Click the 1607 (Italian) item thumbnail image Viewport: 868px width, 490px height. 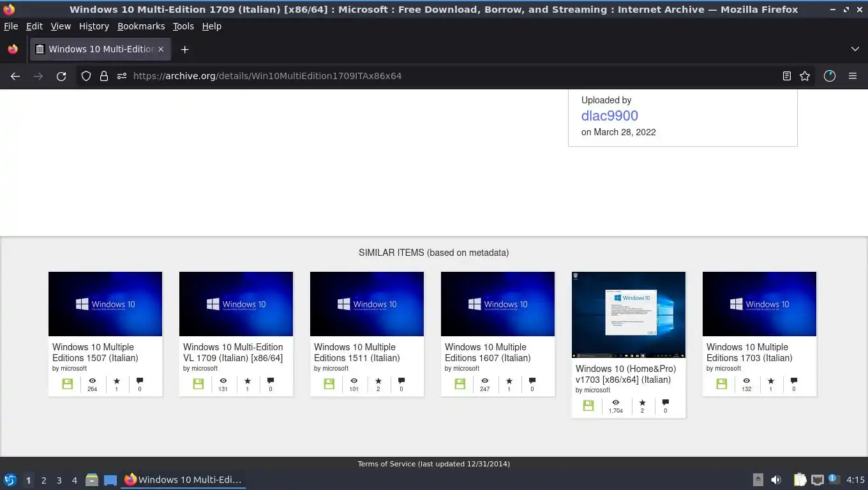coord(498,304)
